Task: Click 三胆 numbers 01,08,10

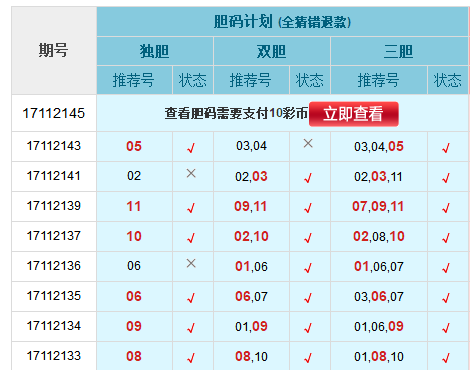Action: coord(379,356)
